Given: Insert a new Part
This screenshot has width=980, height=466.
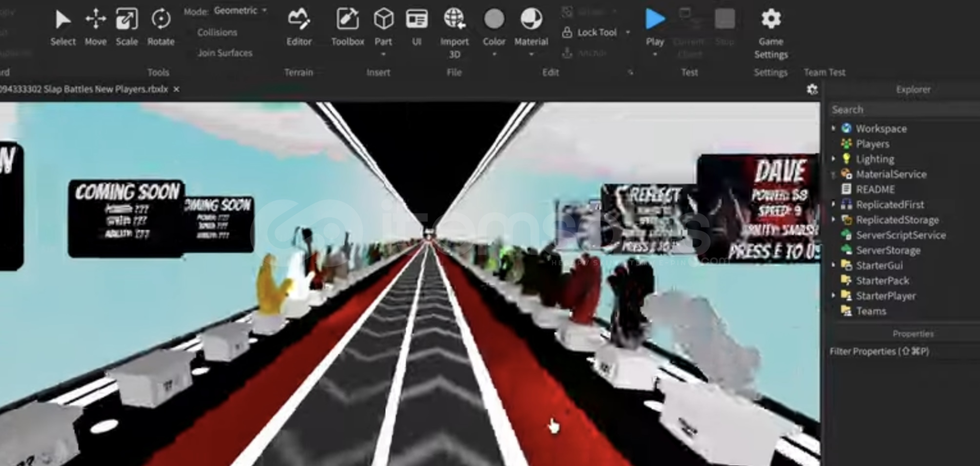Looking at the screenshot, I should pyautogui.click(x=383, y=27).
